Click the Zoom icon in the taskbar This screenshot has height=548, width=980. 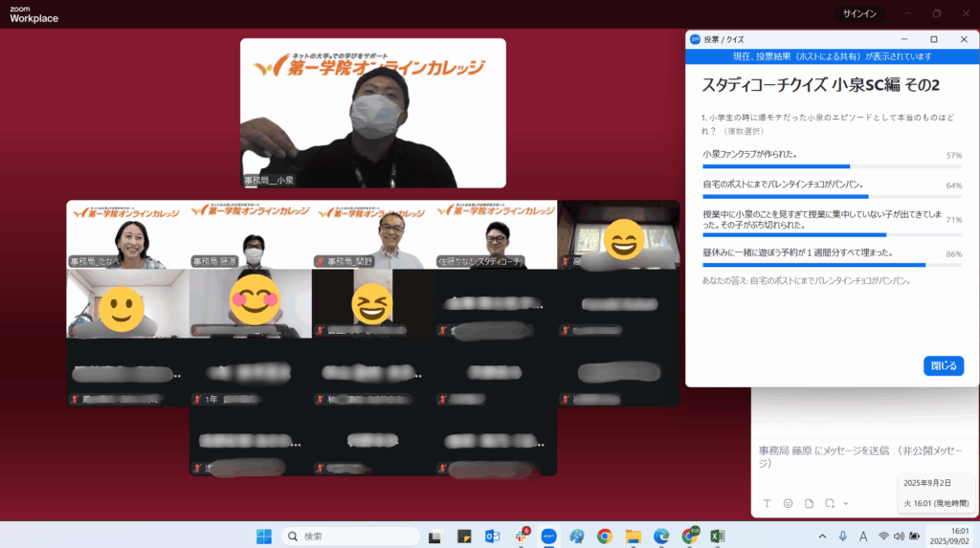tap(549, 537)
